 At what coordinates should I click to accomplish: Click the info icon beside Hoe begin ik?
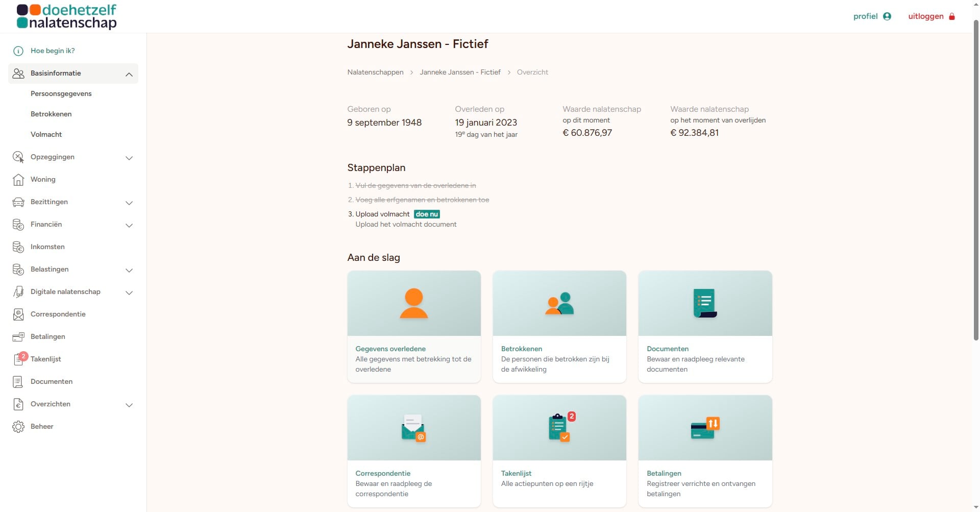(x=18, y=51)
